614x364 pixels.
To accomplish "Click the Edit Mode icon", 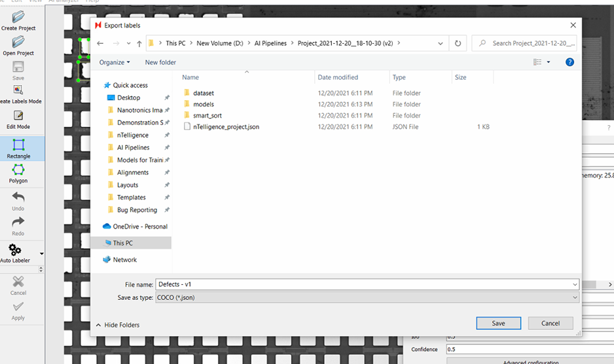I will (18, 117).
